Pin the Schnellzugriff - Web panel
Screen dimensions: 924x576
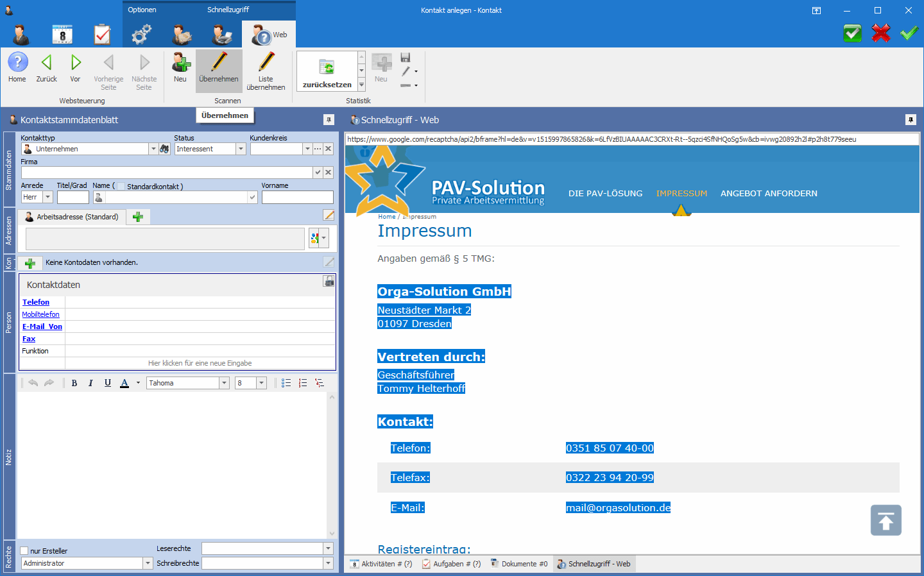click(x=911, y=120)
